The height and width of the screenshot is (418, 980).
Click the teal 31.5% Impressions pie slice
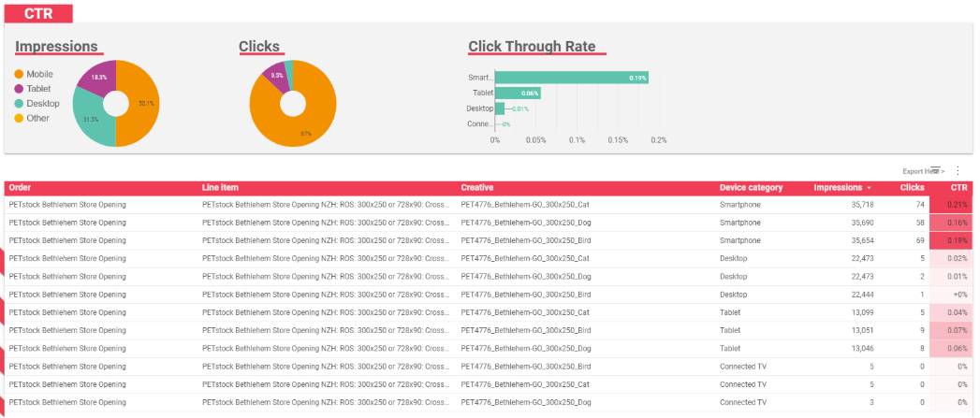[92, 120]
